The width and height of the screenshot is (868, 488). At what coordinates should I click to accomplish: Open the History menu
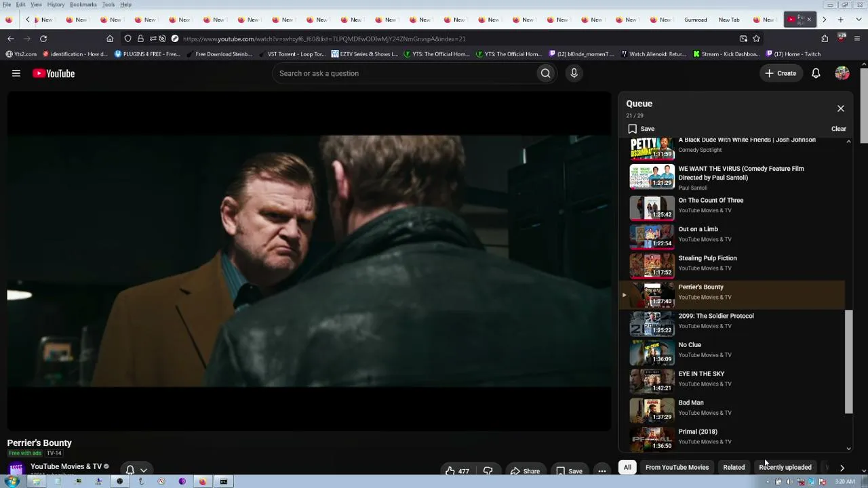[x=56, y=5]
